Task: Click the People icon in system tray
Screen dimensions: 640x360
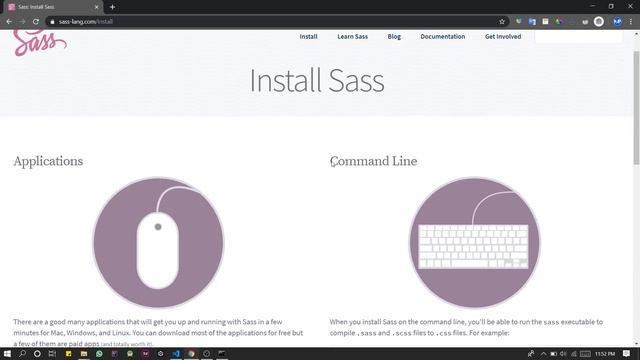Action: point(531,353)
